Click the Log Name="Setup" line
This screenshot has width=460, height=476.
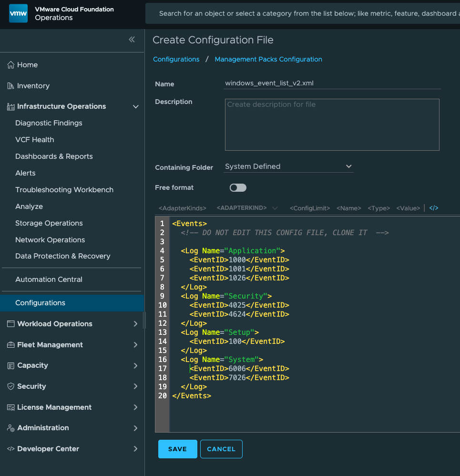(220, 332)
